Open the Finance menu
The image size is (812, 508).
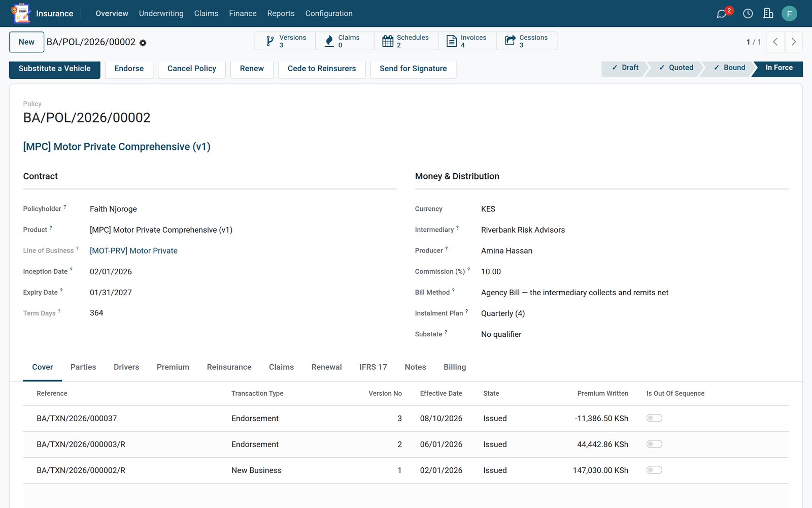[243, 14]
